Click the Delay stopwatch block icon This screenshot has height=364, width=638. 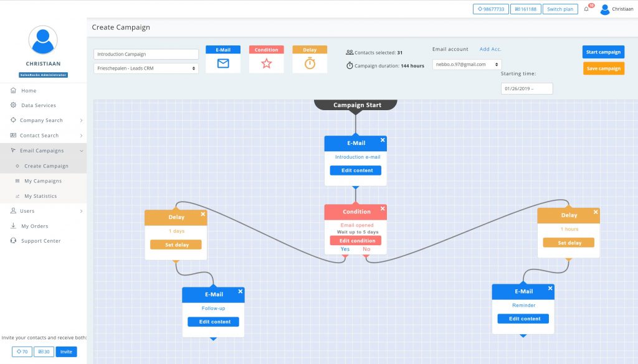point(310,63)
